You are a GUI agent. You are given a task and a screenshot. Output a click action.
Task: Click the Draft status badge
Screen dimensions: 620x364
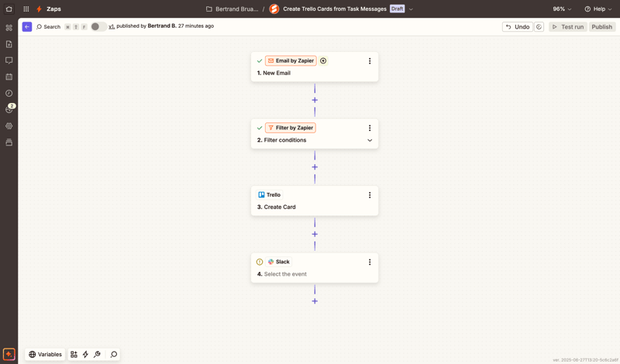click(x=397, y=9)
